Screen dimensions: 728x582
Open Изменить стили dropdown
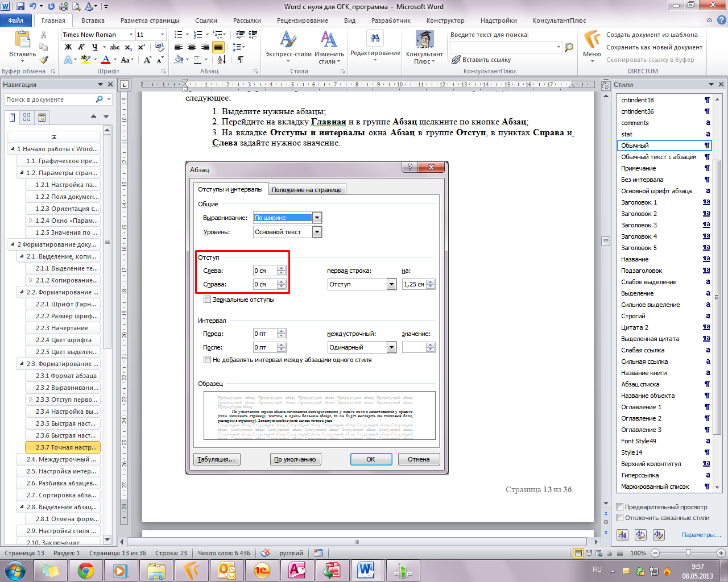coord(329,48)
